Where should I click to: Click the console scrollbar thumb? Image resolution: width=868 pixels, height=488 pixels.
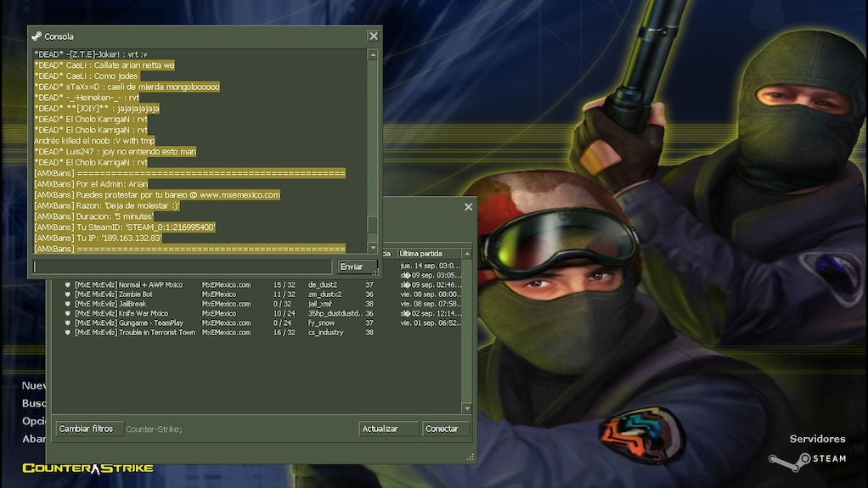pyautogui.click(x=373, y=225)
